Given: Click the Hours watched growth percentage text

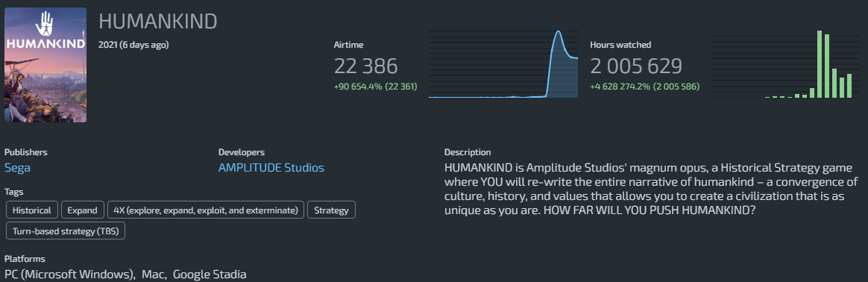Looking at the screenshot, I should point(645,87).
